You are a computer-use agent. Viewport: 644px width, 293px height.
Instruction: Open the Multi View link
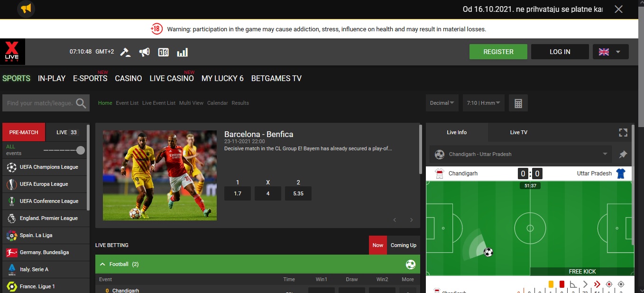[191, 103]
